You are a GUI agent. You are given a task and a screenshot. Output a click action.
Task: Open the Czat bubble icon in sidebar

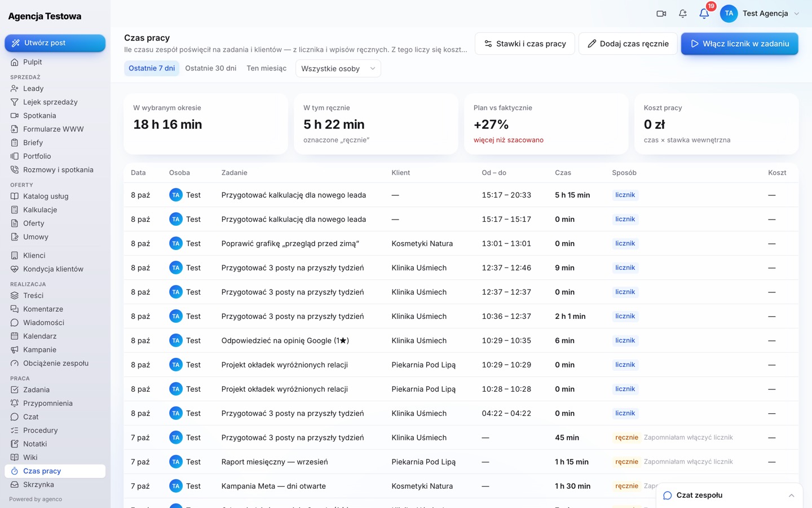tap(15, 417)
